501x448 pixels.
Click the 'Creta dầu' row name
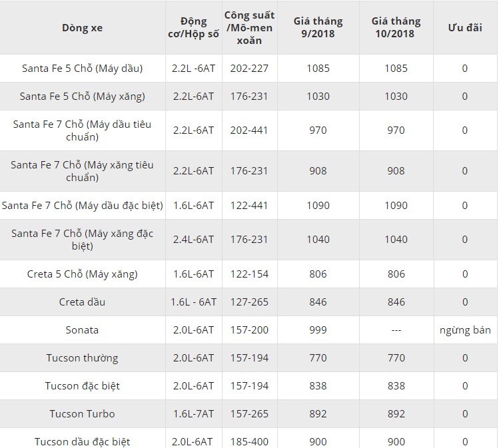82,302
